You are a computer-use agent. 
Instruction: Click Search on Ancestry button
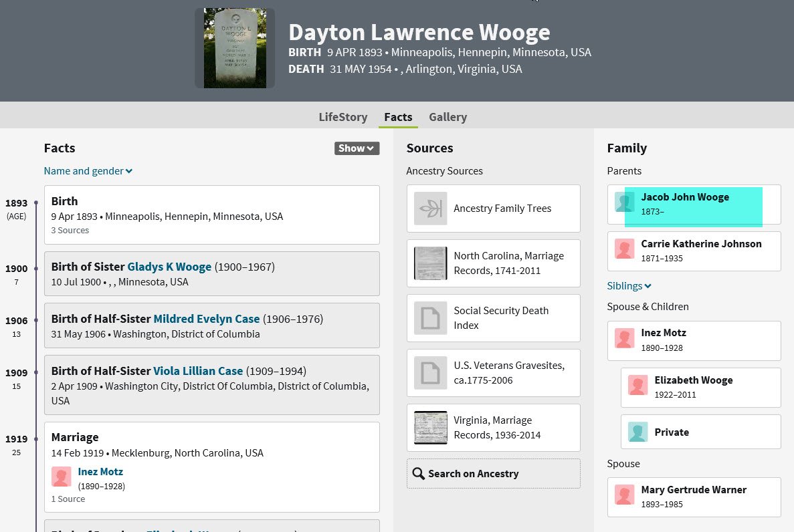[x=493, y=474]
